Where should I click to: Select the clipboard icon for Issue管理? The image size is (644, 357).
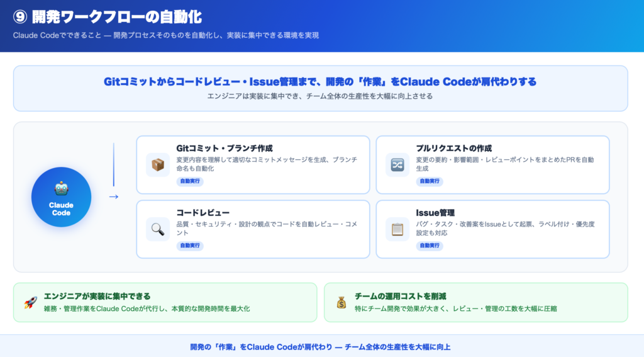[397, 229]
